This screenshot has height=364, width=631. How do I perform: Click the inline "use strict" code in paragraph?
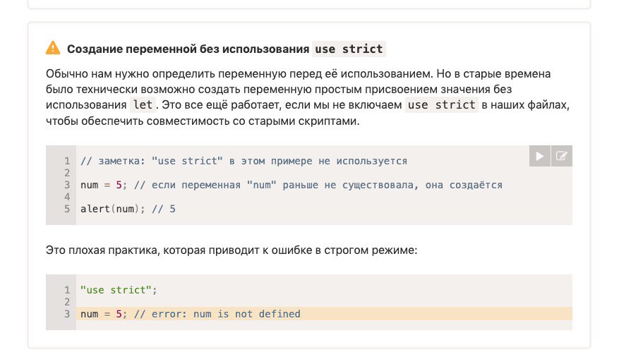441,105
